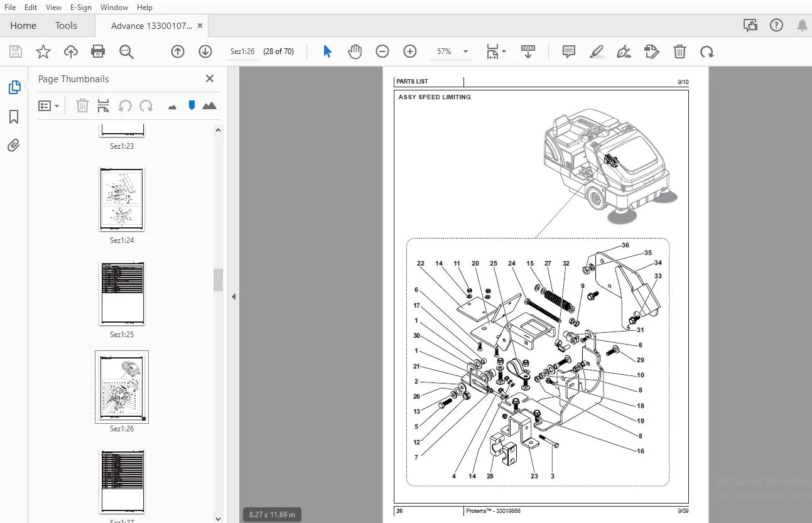Open the Help question mark icon
The image size is (812, 523).
(777, 26)
